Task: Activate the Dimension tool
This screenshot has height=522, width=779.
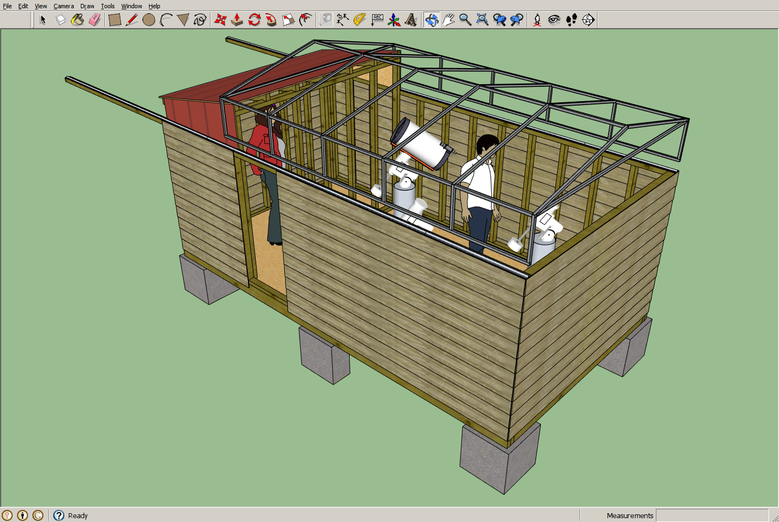Action: [343, 20]
